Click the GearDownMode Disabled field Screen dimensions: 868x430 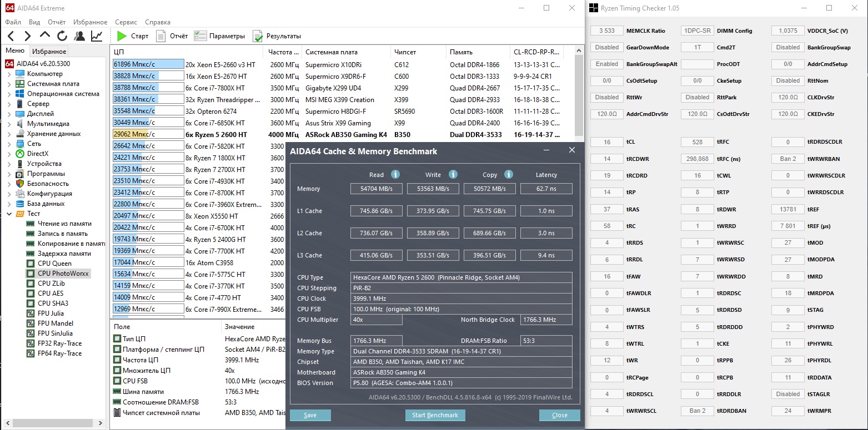click(606, 47)
